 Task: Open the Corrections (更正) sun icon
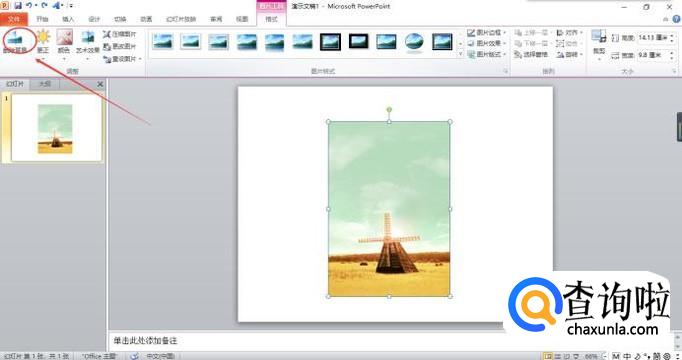(43, 42)
